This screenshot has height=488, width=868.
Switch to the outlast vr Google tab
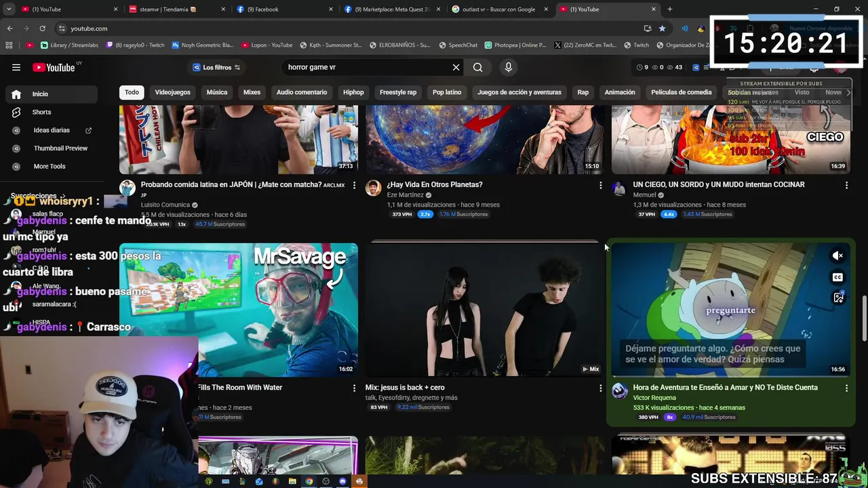[x=499, y=9]
